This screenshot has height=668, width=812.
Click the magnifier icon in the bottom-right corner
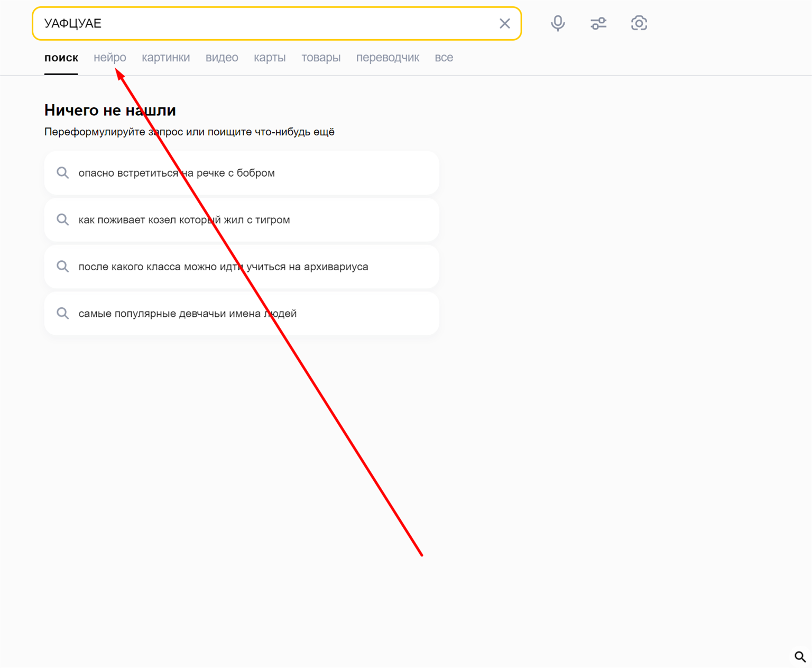point(800,656)
